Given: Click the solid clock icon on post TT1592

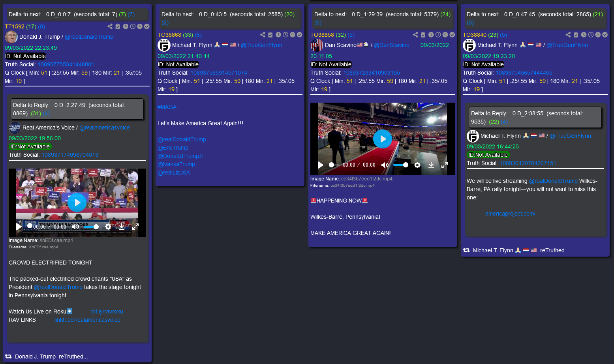Looking at the screenshot, I should click(126, 26).
